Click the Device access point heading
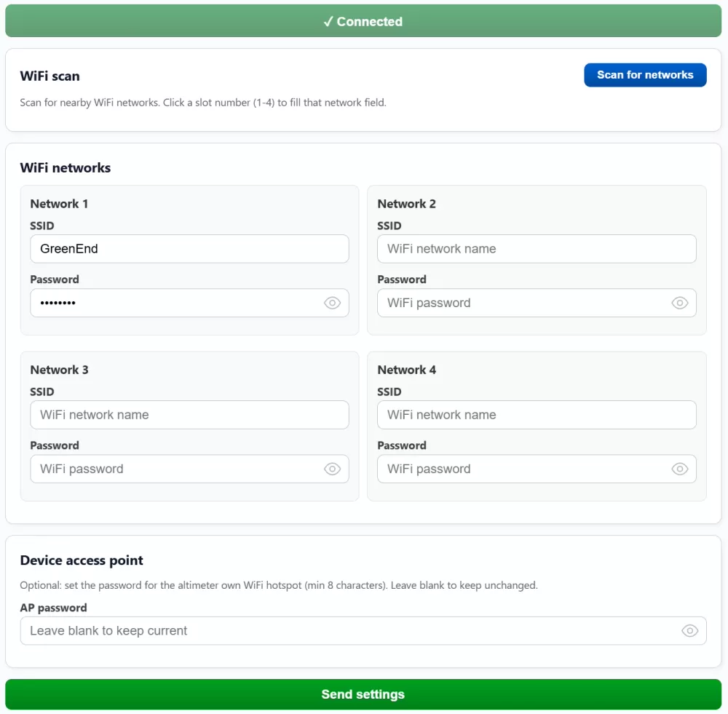Screen dimensions: 728x714 point(82,560)
